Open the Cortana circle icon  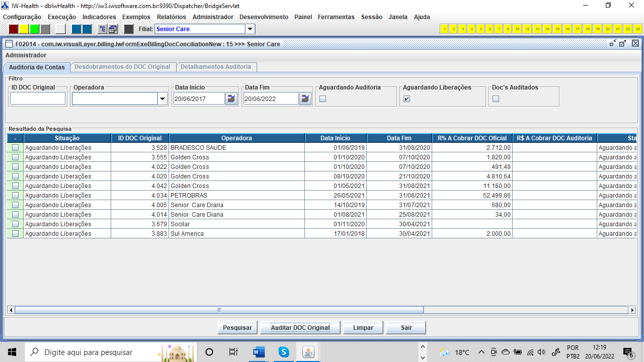[209, 352]
